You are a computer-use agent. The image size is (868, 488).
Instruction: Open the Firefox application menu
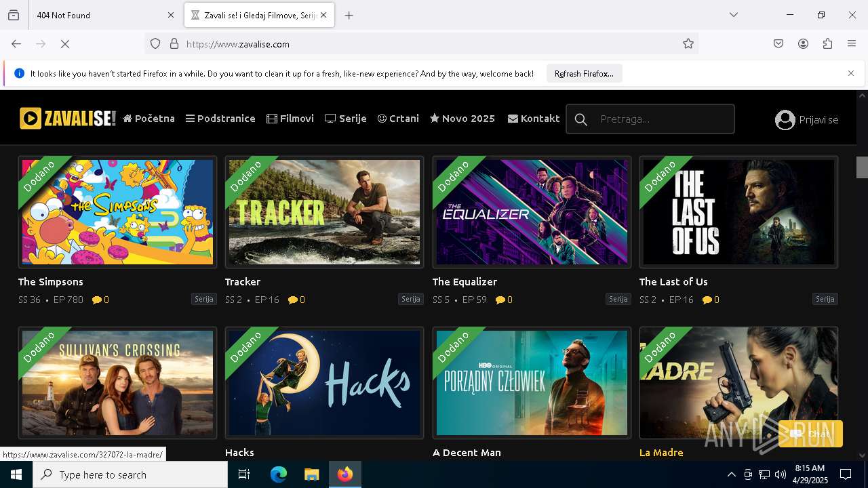(852, 43)
